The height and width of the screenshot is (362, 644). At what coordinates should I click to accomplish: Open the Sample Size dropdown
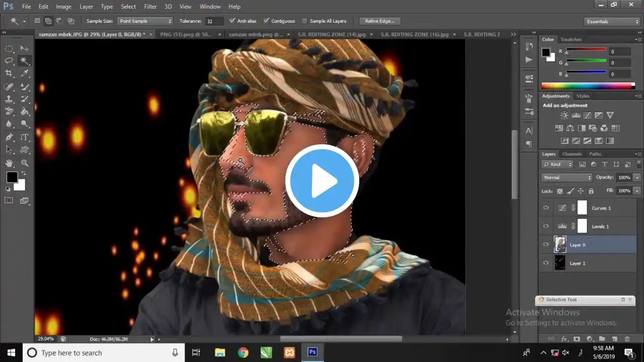(145, 21)
